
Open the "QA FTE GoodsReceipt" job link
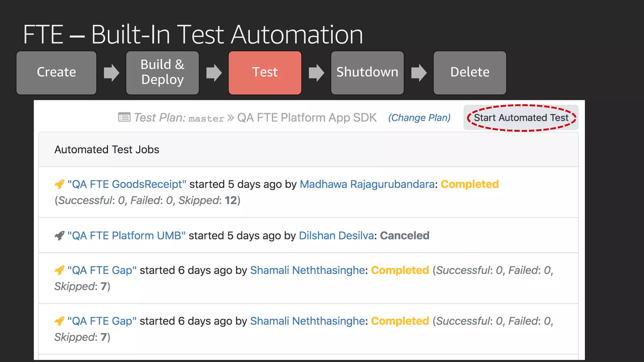pos(127,184)
